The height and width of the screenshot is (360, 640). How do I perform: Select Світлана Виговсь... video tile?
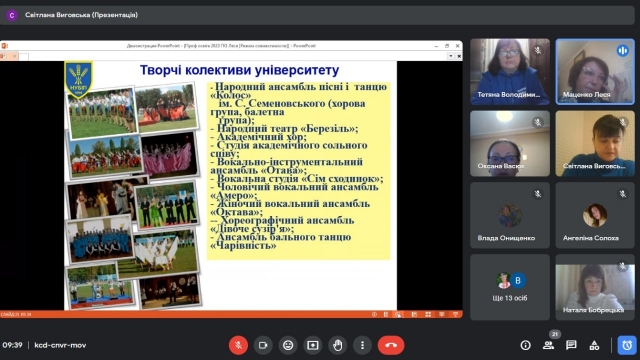(595, 144)
